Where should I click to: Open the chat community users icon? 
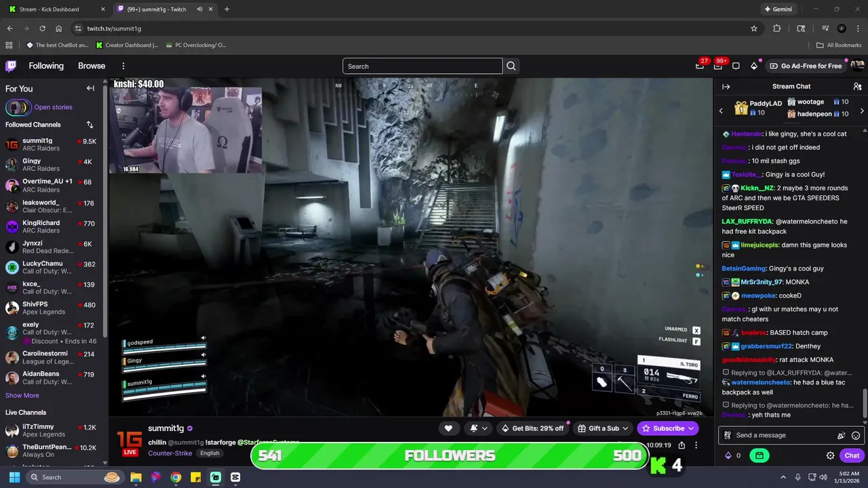point(857,87)
